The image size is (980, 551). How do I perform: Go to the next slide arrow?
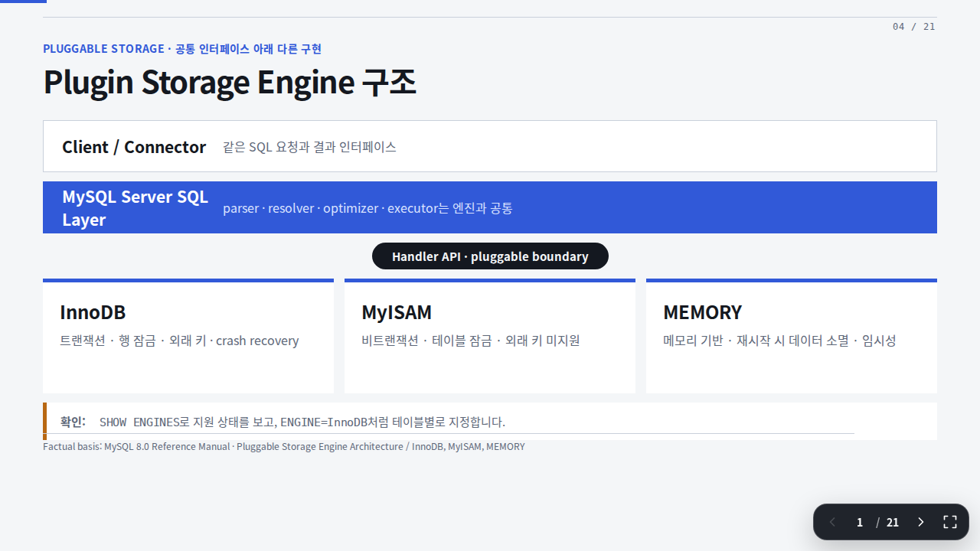tap(920, 522)
